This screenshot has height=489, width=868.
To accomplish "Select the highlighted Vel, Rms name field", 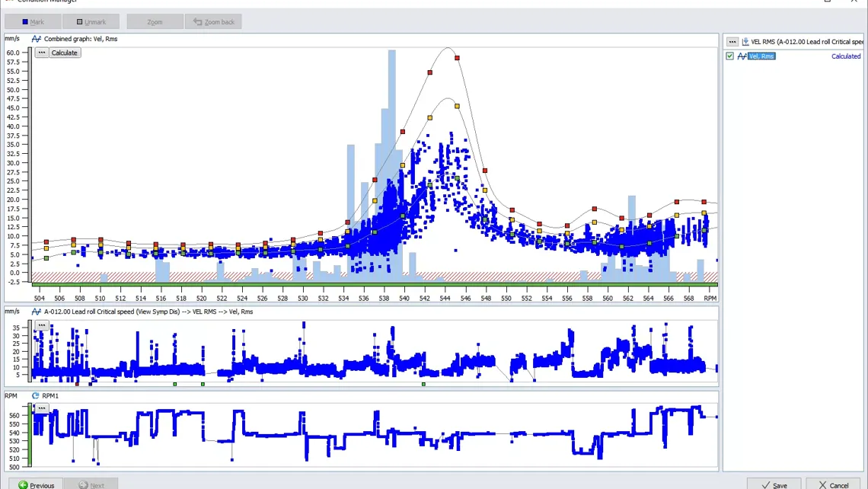I will (x=763, y=56).
